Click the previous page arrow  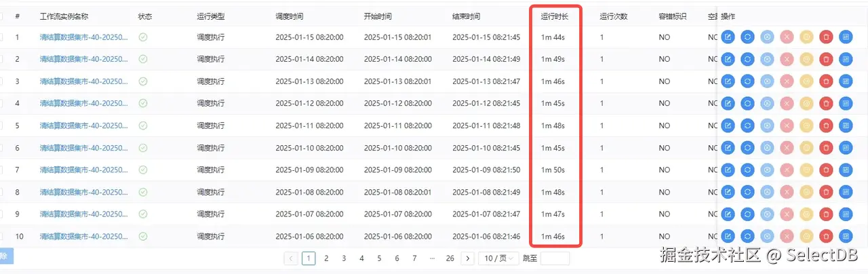pos(291,258)
